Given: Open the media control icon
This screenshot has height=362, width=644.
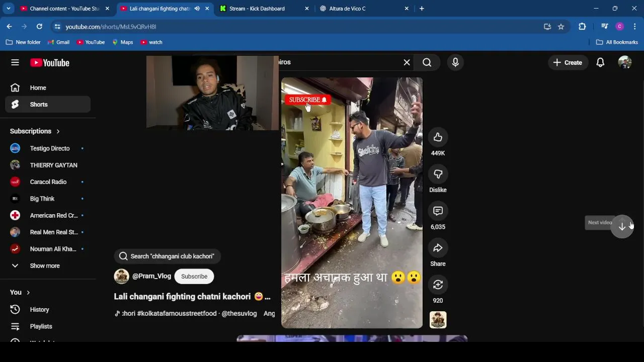Looking at the screenshot, I should click(x=605, y=27).
